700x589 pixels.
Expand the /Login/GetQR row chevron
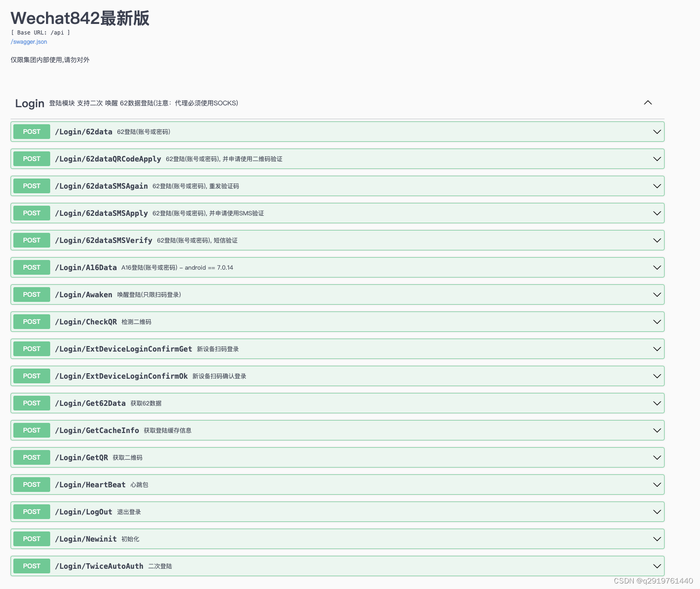click(657, 457)
